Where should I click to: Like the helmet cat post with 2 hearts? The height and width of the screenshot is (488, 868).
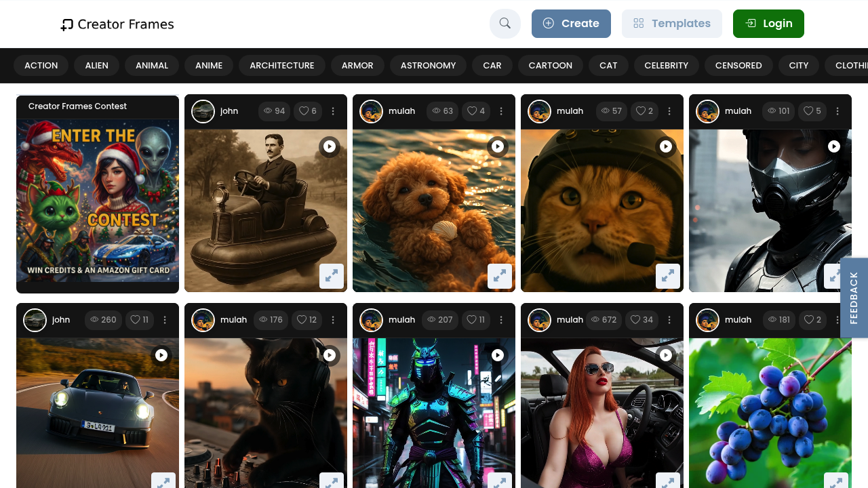[645, 111]
